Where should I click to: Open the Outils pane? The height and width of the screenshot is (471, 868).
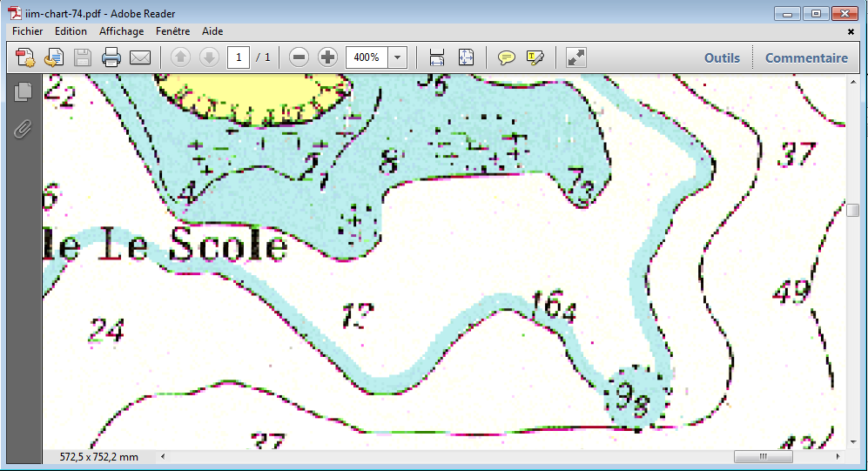tap(722, 58)
